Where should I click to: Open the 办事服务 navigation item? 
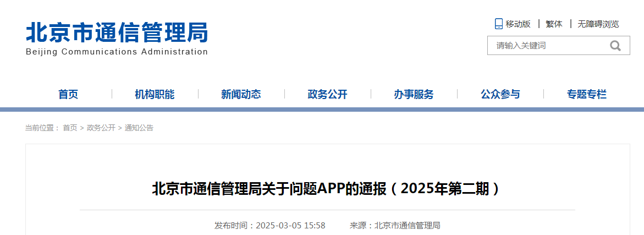coord(414,95)
